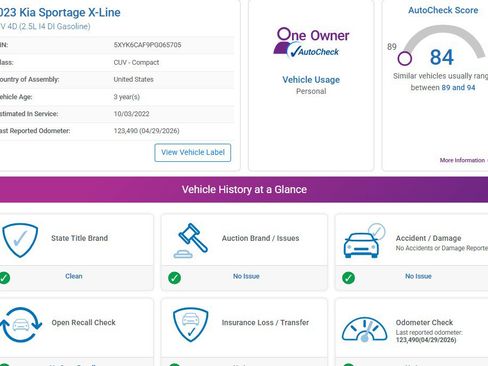Click the 3 year(s) vehicle age value

tap(127, 97)
